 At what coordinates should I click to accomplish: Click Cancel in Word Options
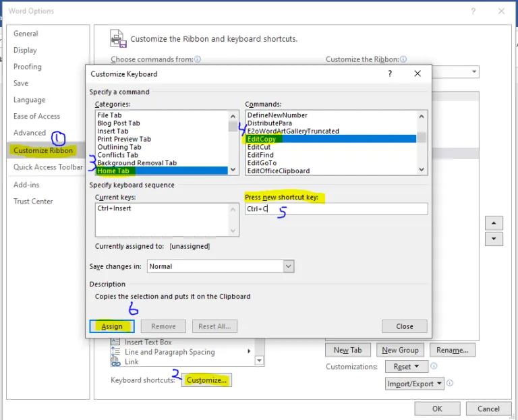pos(488,409)
